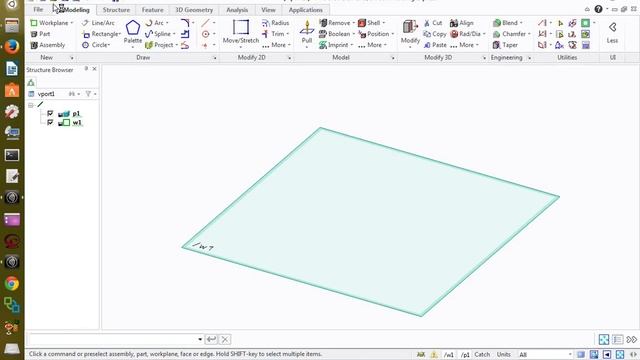The height and width of the screenshot is (360, 640).
Task: Open the help question mark icon
Action: tap(598, 9)
